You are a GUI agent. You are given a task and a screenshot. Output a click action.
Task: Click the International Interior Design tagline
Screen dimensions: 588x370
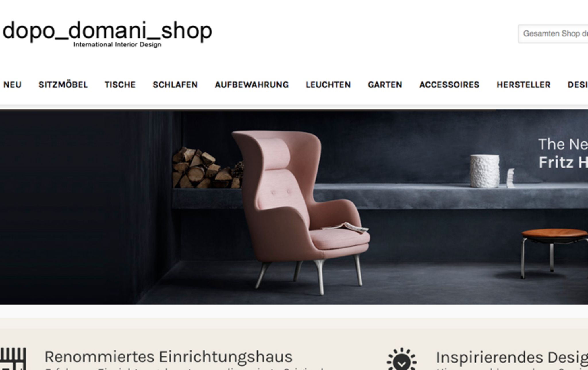(x=117, y=45)
